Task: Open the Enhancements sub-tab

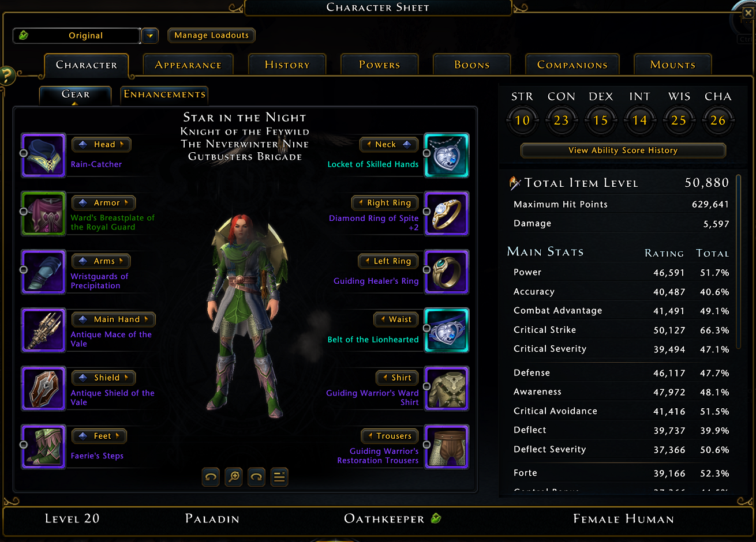Action: tap(164, 94)
